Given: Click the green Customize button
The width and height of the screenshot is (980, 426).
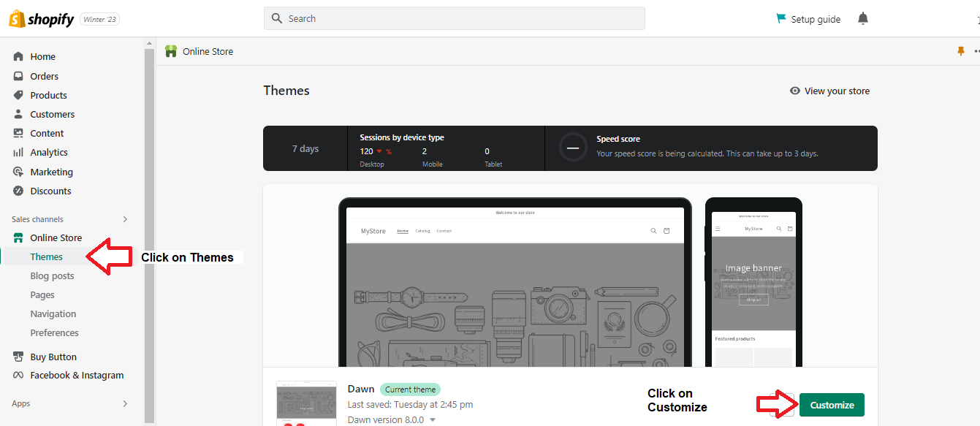Looking at the screenshot, I should pos(832,405).
